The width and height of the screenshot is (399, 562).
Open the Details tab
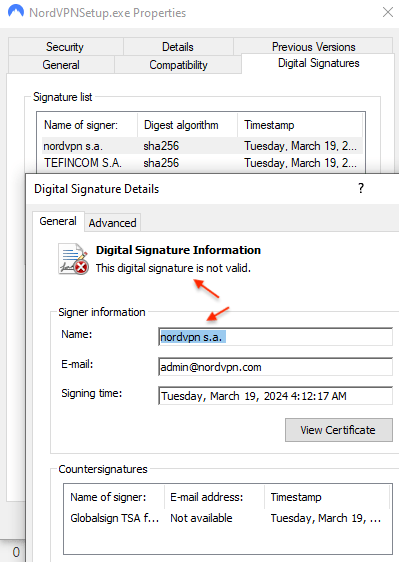[178, 47]
